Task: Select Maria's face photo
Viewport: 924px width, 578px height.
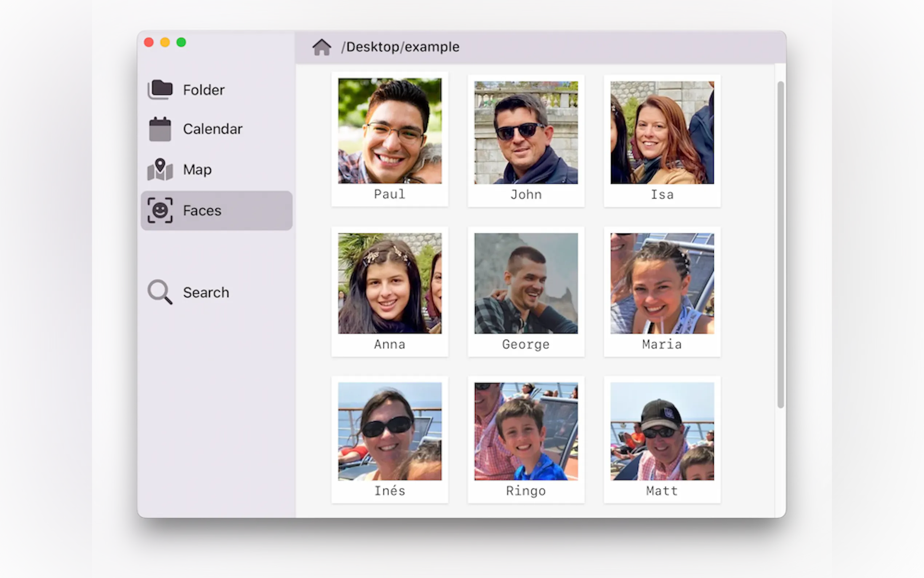Action: (662, 283)
